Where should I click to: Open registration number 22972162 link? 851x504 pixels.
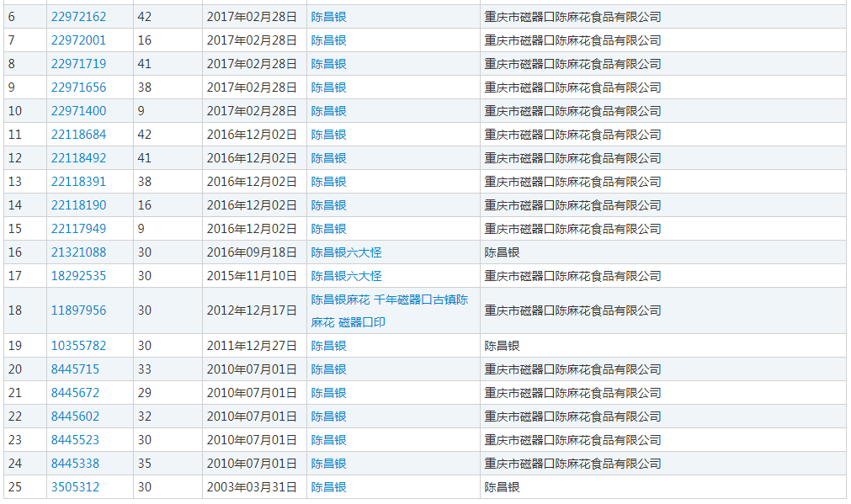pos(78,17)
